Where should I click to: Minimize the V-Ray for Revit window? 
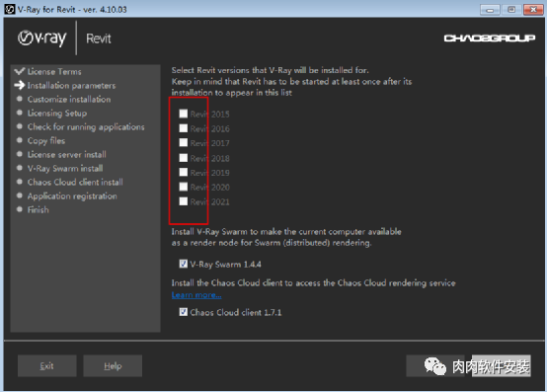coord(490,10)
